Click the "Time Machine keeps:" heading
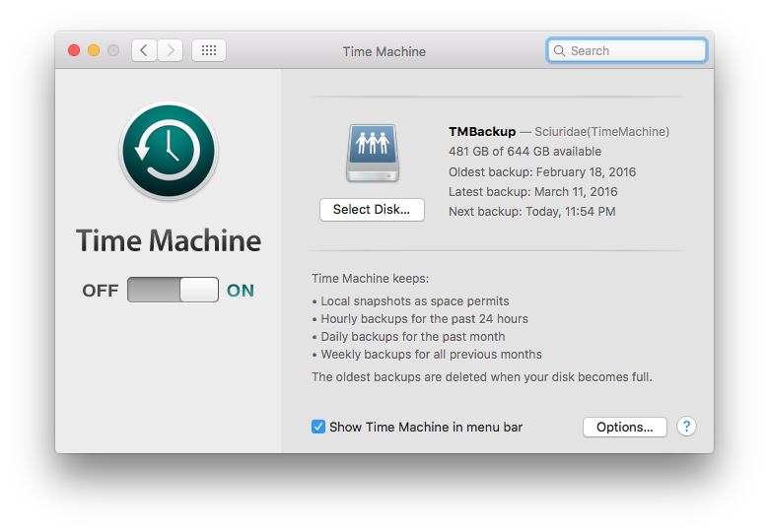769x532 pixels. click(371, 279)
